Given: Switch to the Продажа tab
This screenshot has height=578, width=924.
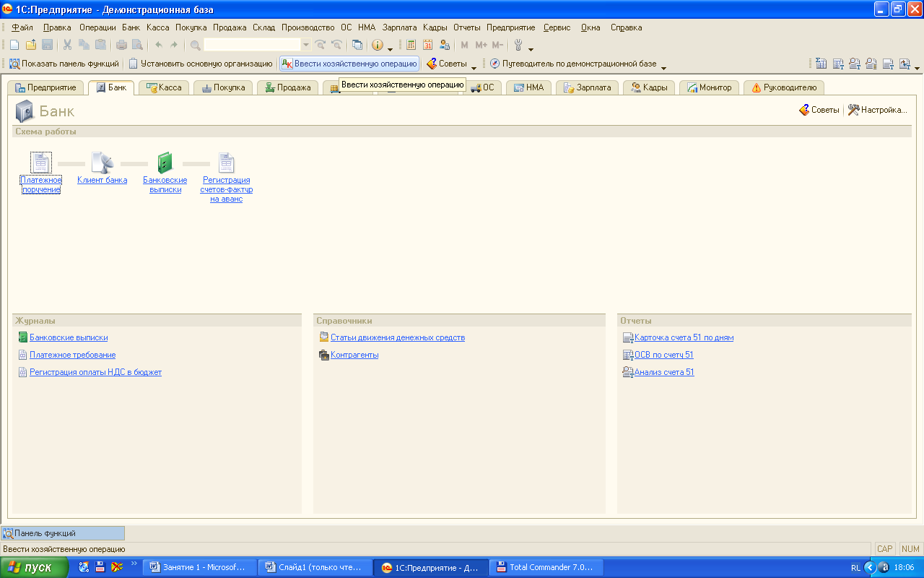Looking at the screenshot, I should tap(288, 87).
